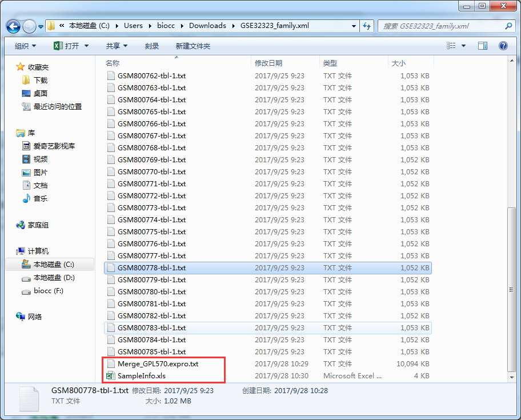
Task: Expand the address bar history dropdown
Action: coord(352,26)
